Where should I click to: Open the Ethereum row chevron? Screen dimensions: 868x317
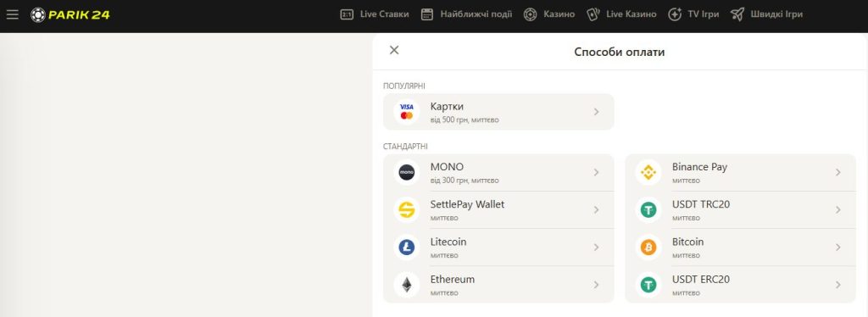[596, 285]
